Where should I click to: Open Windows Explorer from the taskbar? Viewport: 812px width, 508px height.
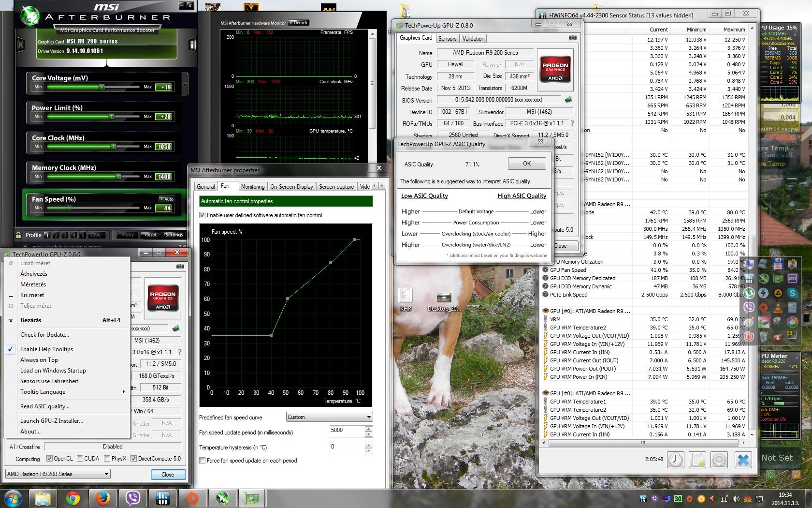click(43, 498)
